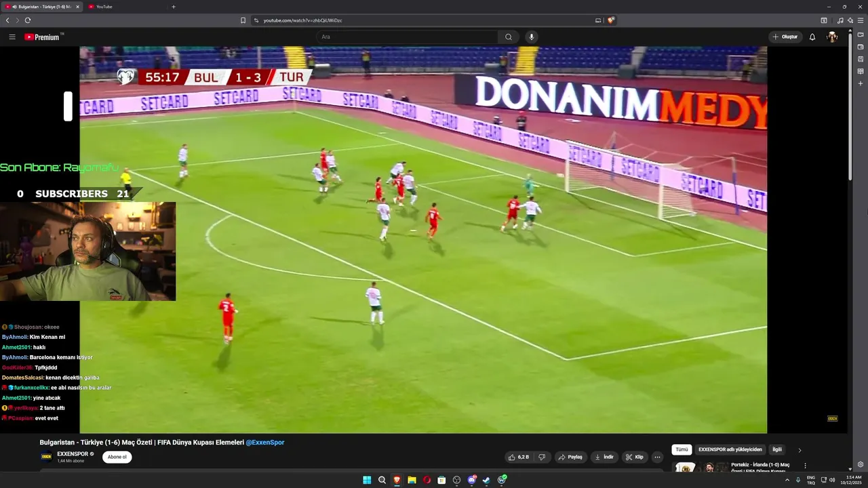Open Brave Talk from sidebar
Screen dimensions: 868x488
click(x=861, y=35)
